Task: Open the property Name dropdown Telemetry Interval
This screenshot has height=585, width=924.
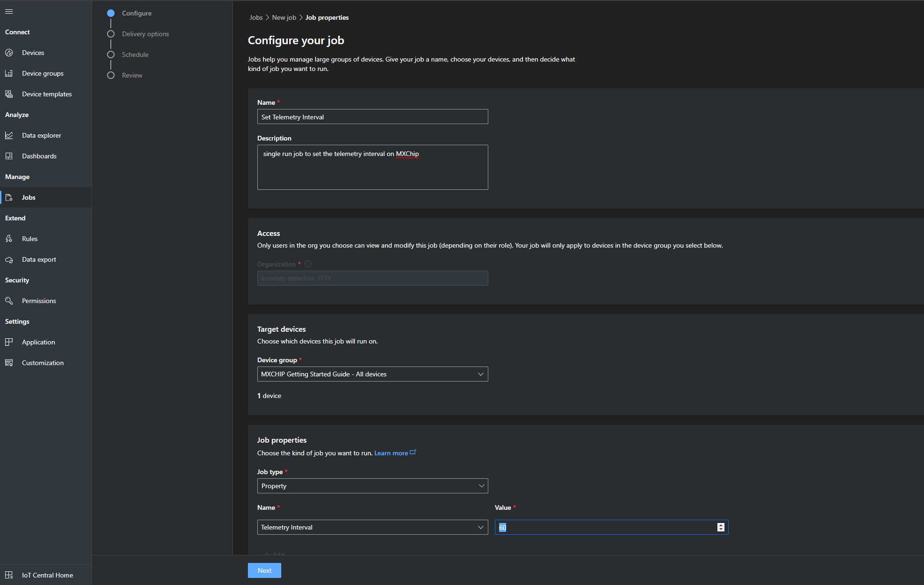Action: coord(372,527)
